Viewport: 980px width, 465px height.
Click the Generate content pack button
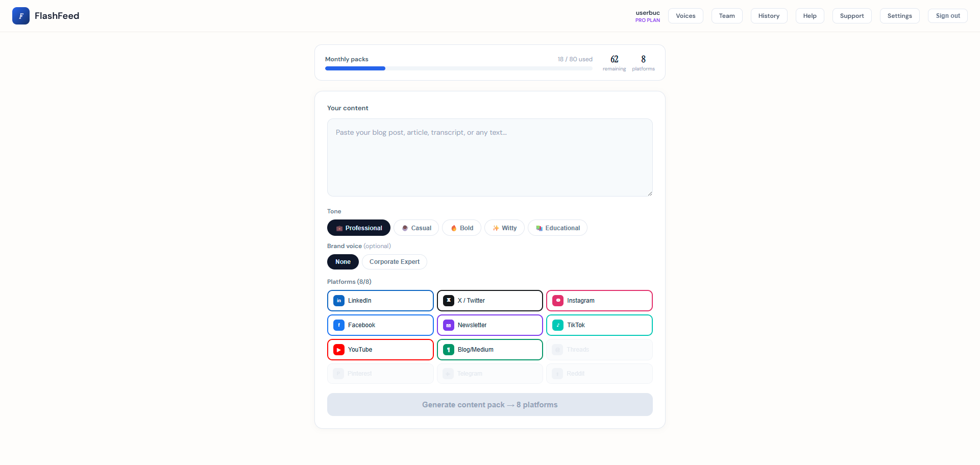[x=489, y=404]
